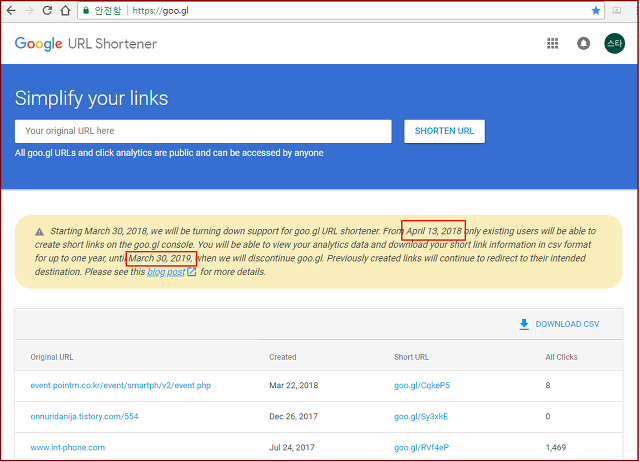Click DOWNLOAD CSV

point(567,324)
